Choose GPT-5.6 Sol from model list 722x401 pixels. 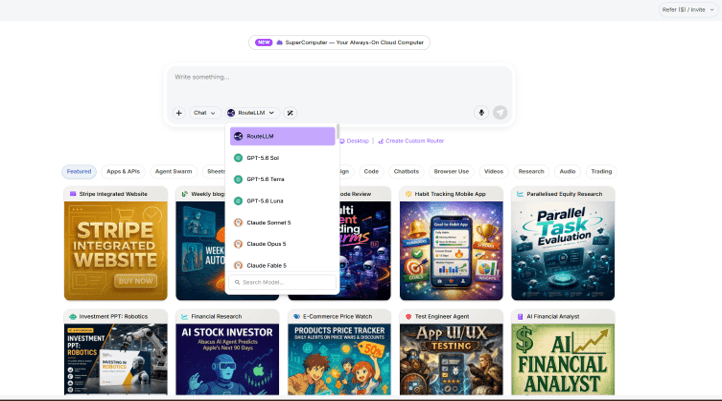282,158
